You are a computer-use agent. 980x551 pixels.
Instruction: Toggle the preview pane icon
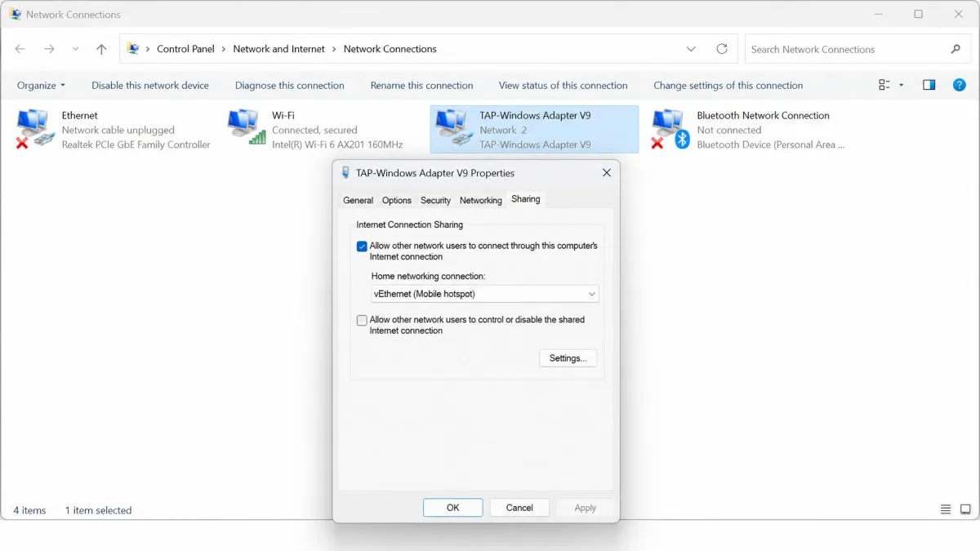(x=929, y=85)
